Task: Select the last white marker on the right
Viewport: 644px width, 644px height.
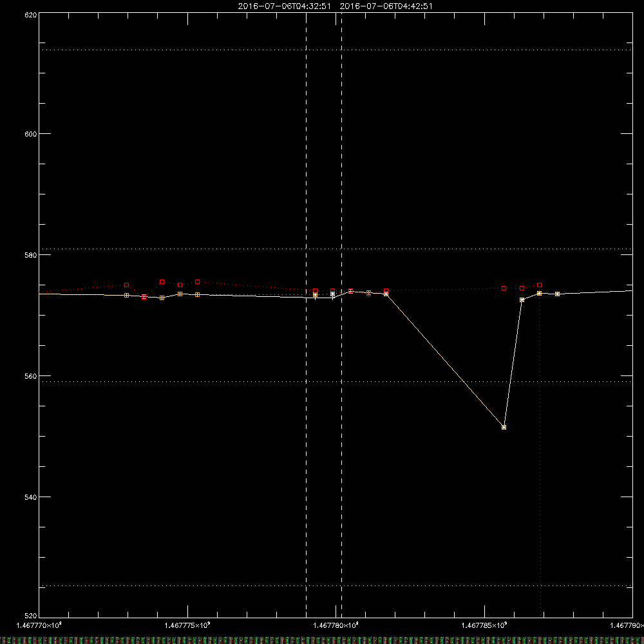Action: point(557,294)
